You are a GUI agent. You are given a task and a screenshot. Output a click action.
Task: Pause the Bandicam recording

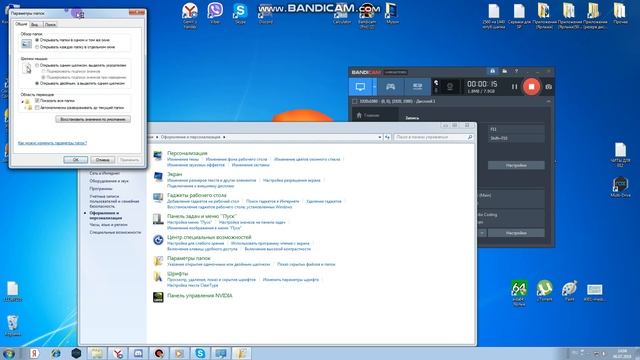pyautogui.click(x=514, y=87)
